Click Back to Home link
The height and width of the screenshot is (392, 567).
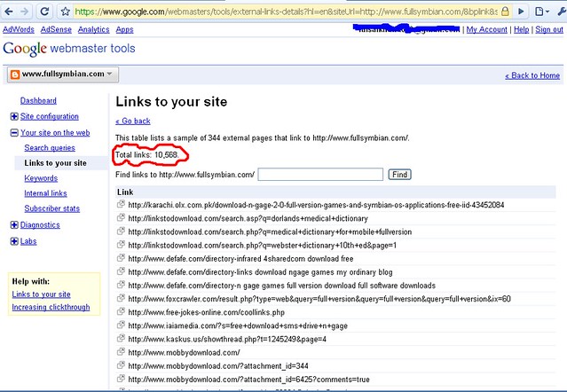click(532, 75)
